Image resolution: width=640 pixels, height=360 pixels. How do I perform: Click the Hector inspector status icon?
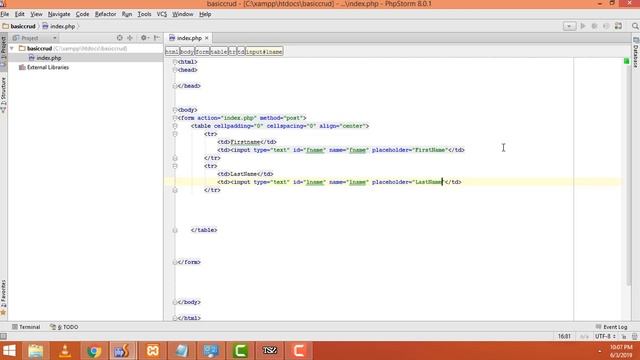click(x=634, y=337)
